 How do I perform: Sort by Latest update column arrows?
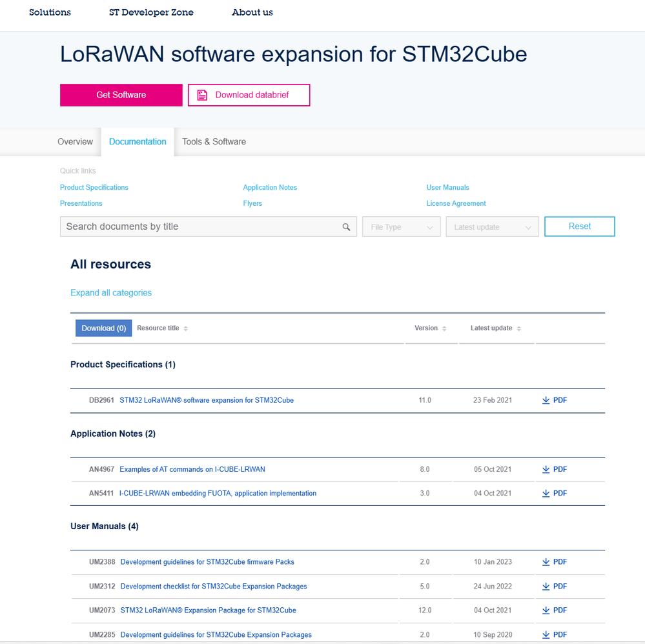click(x=518, y=328)
